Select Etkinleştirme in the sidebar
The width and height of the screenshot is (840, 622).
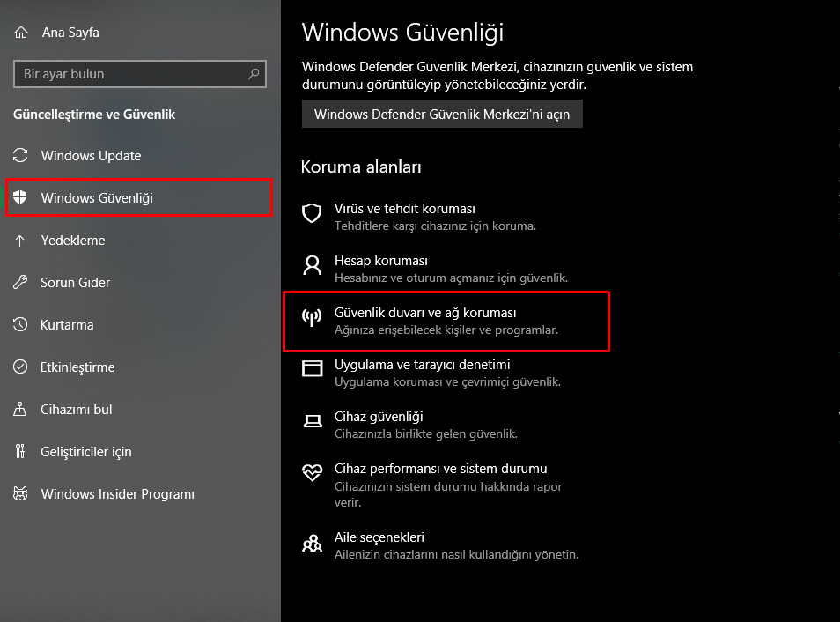[77, 367]
